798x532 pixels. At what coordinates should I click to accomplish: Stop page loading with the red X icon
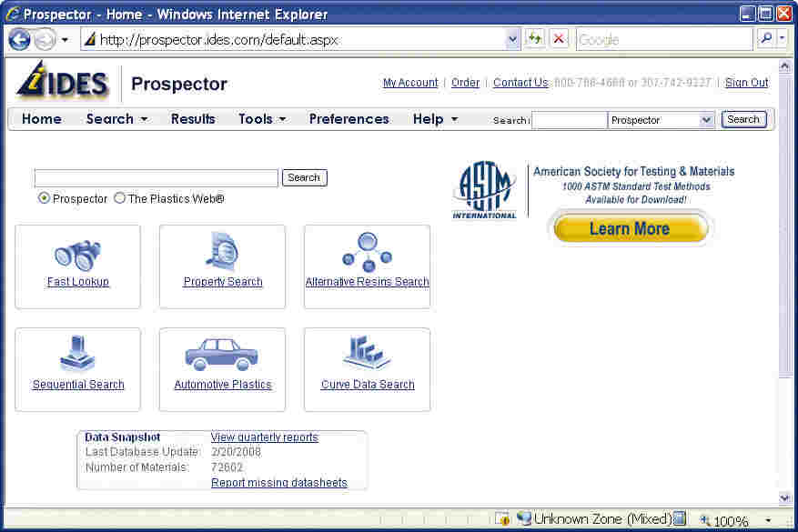[559, 39]
